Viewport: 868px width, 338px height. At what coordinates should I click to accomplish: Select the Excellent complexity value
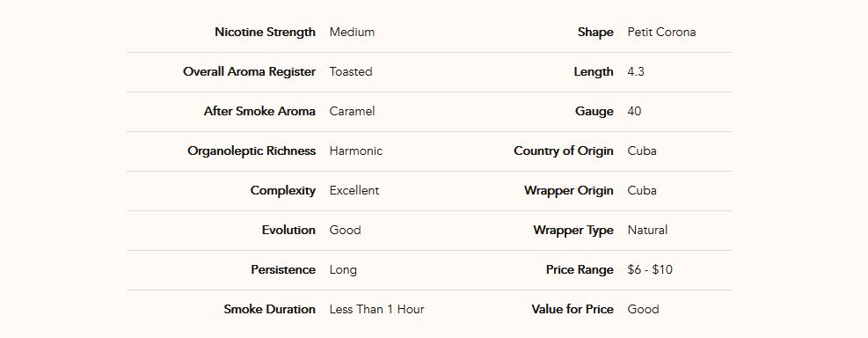354,191
